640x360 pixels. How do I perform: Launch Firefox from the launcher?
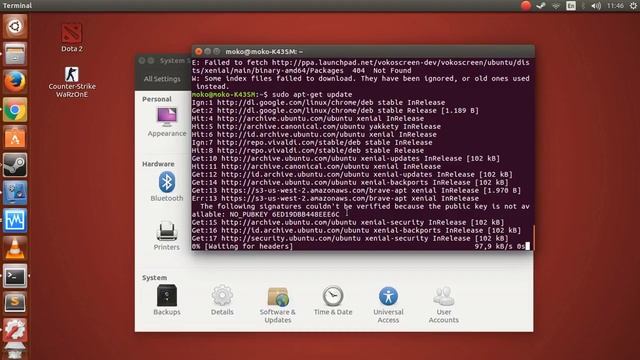(15, 82)
